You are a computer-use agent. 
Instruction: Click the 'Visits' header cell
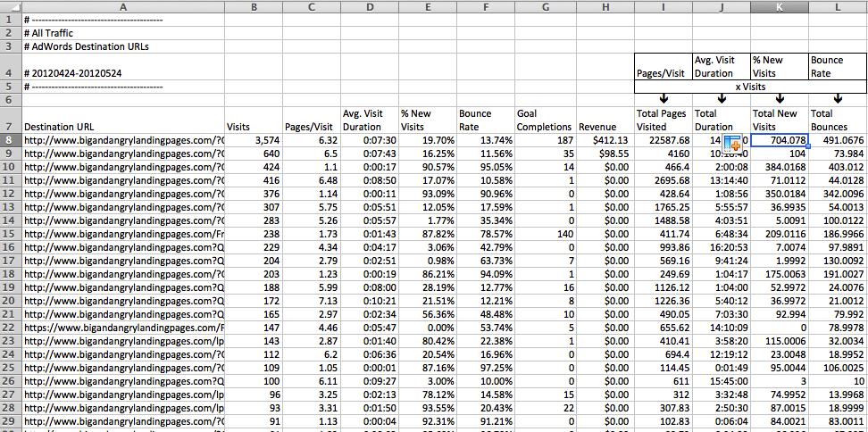point(254,120)
